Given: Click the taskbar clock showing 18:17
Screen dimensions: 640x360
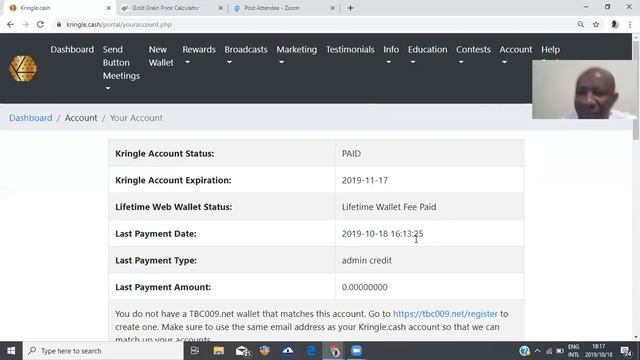Looking at the screenshot, I should (x=598, y=351).
